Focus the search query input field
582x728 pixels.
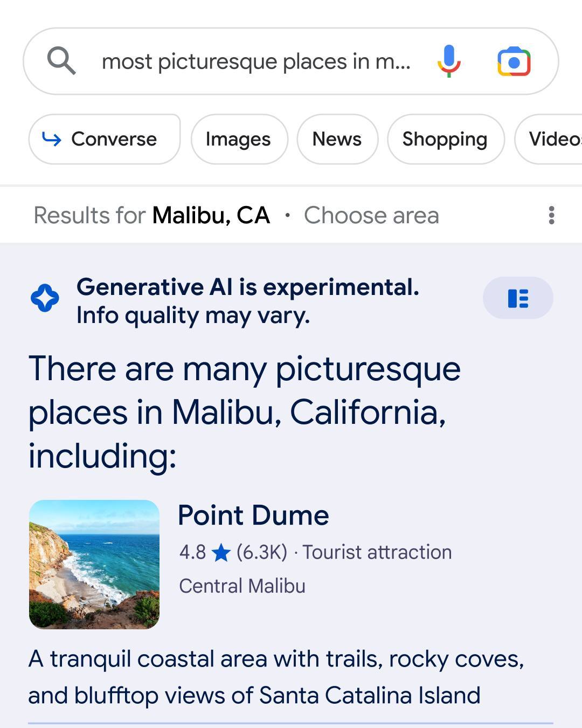[x=256, y=61]
